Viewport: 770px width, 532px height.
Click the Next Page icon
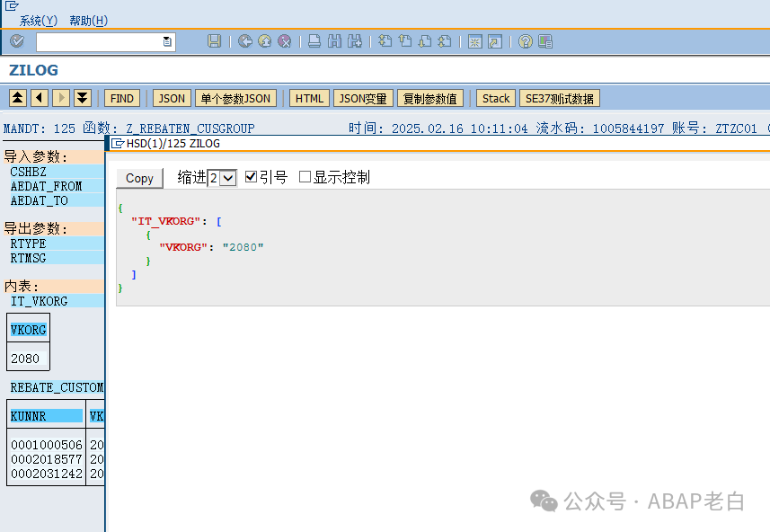pyautogui.click(x=425, y=41)
